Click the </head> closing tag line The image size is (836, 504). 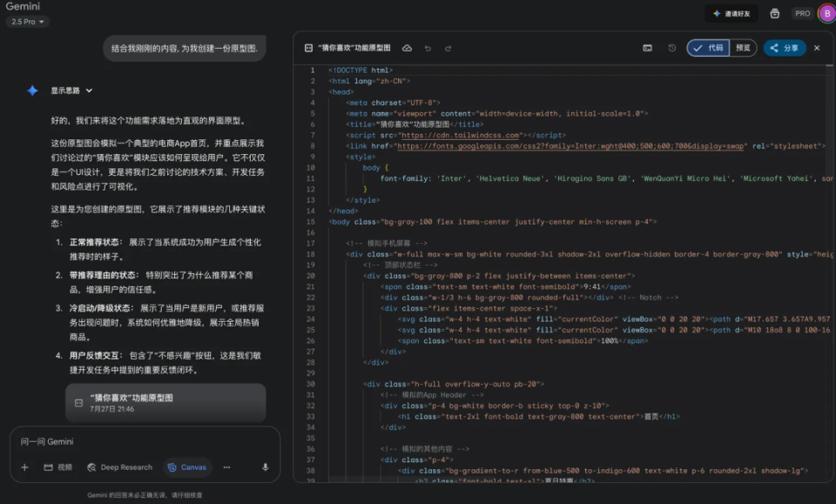(343, 211)
